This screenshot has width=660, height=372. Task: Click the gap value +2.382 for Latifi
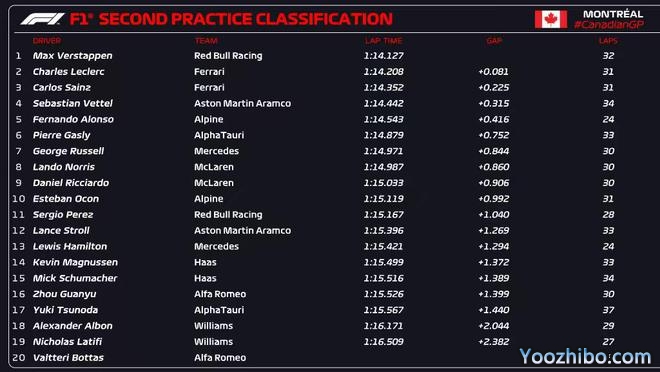tap(493, 342)
